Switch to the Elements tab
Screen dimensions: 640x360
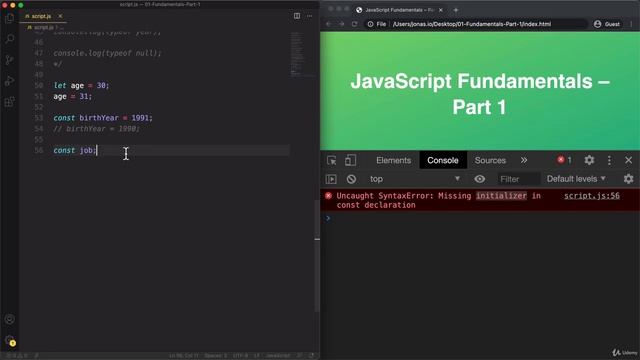click(393, 160)
